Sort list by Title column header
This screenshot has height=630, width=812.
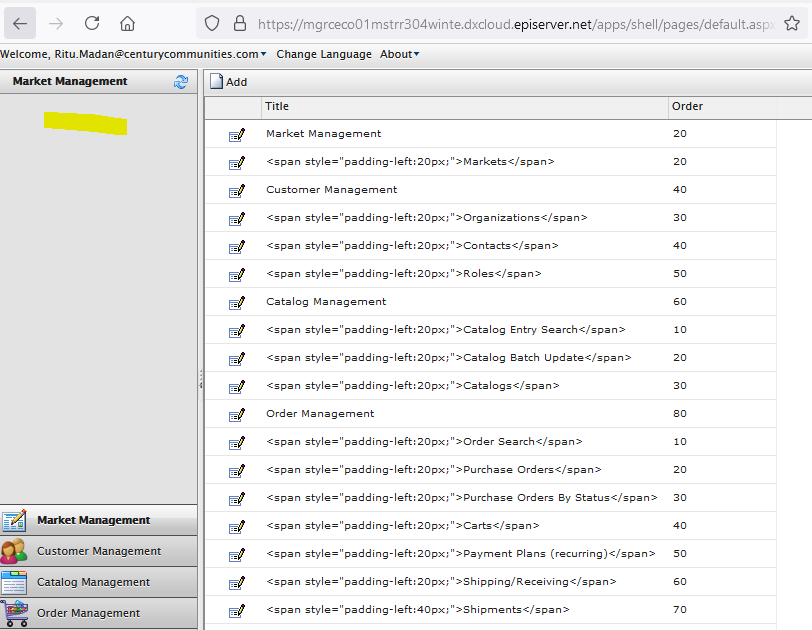[x=277, y=106]
